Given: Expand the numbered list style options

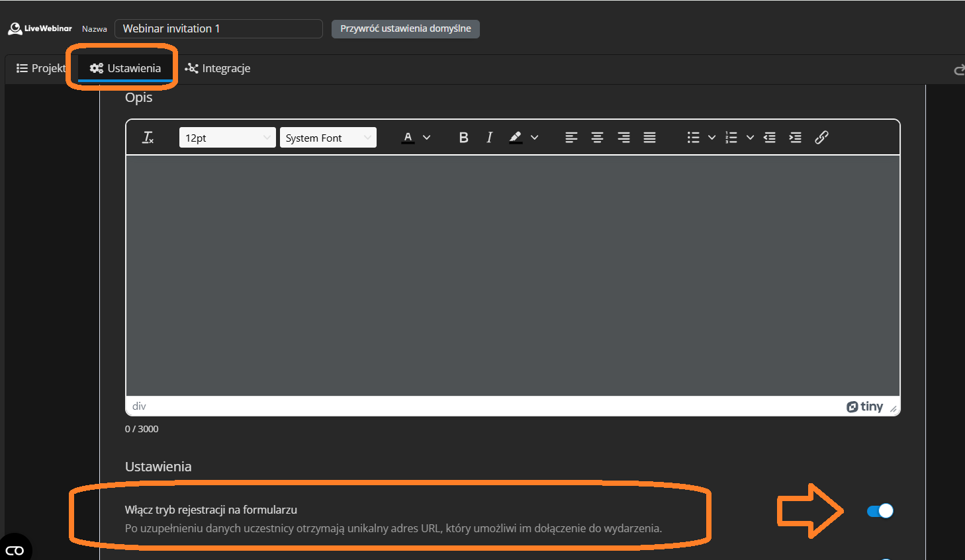Looking at the screenshot, I should [750, 138].
